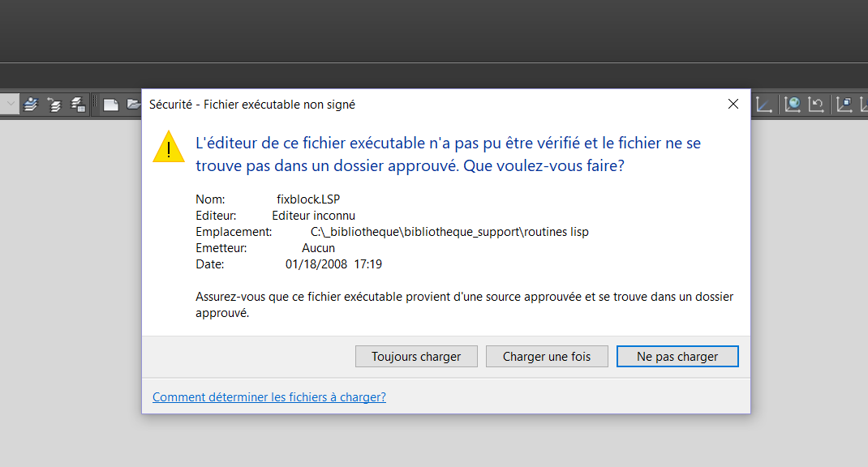Click the UCS Previous icon

pos(816,104)
